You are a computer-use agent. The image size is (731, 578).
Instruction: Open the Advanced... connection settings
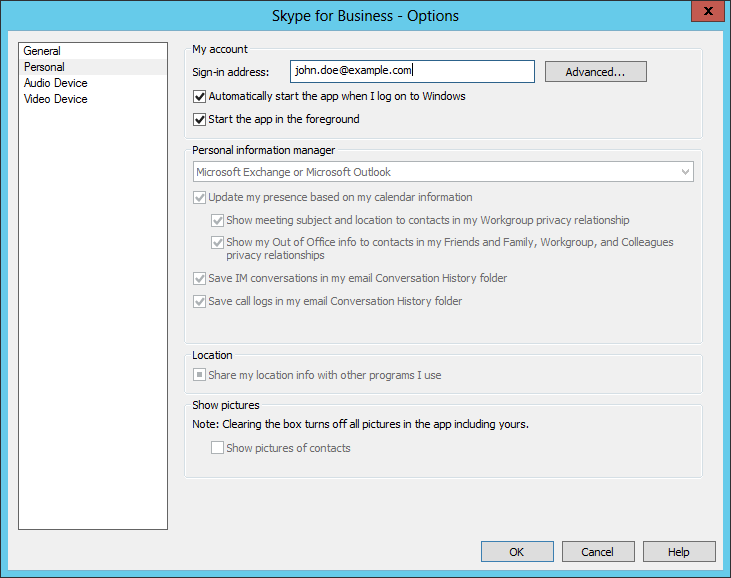click(x=595, y=72)
